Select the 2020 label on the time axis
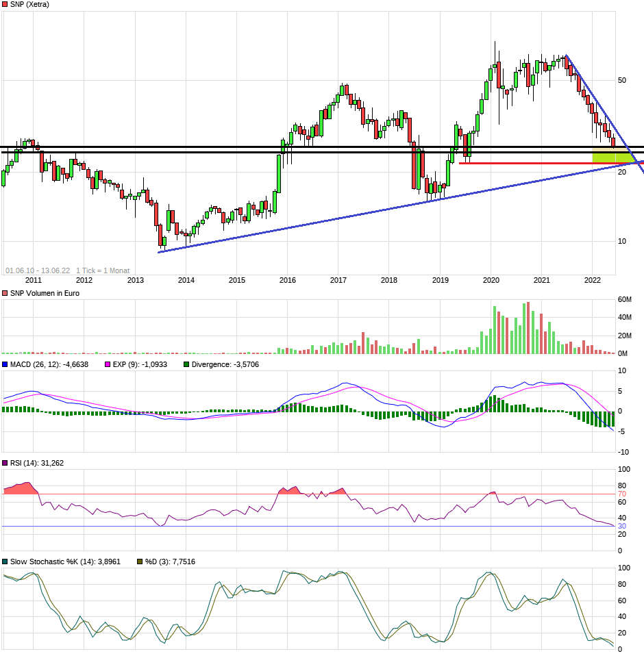The height and width of the screenshot is (656, 644). tap(491, 280)
